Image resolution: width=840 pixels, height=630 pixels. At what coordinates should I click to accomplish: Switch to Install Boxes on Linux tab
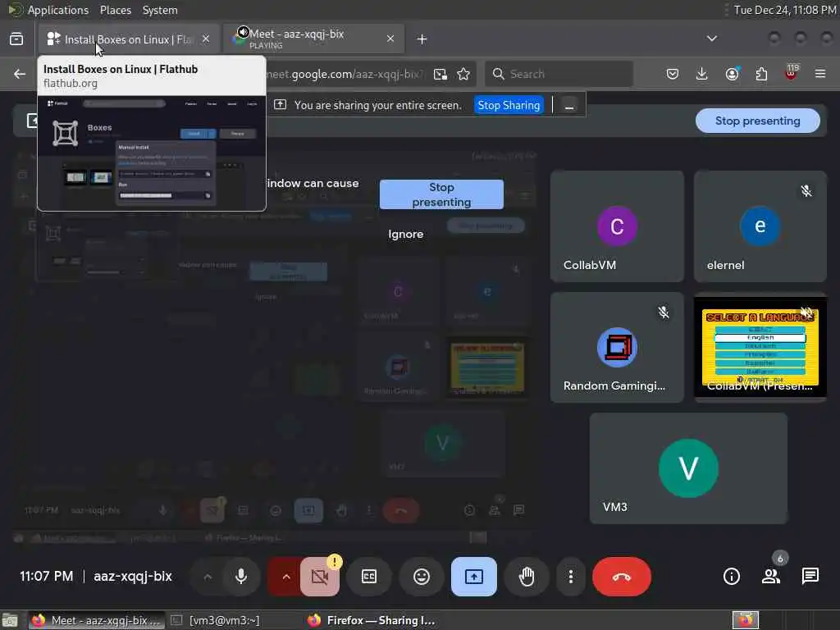click(129, 39)
